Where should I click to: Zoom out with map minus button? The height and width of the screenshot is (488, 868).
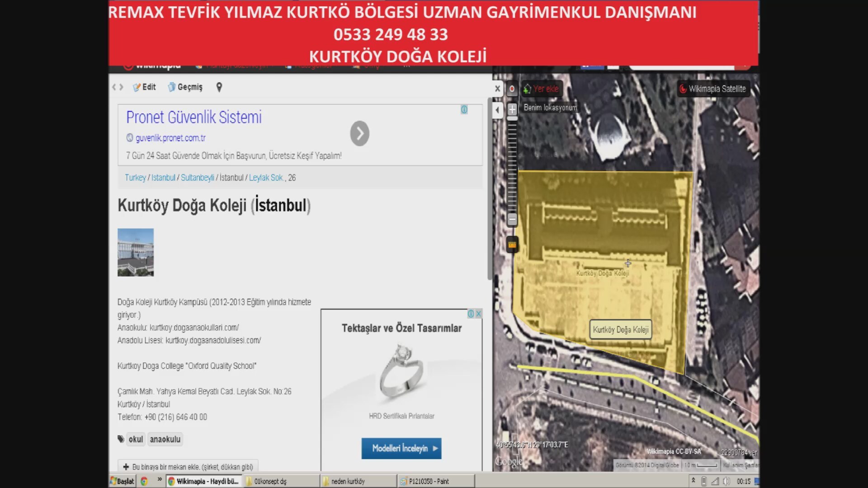point(512,219)
